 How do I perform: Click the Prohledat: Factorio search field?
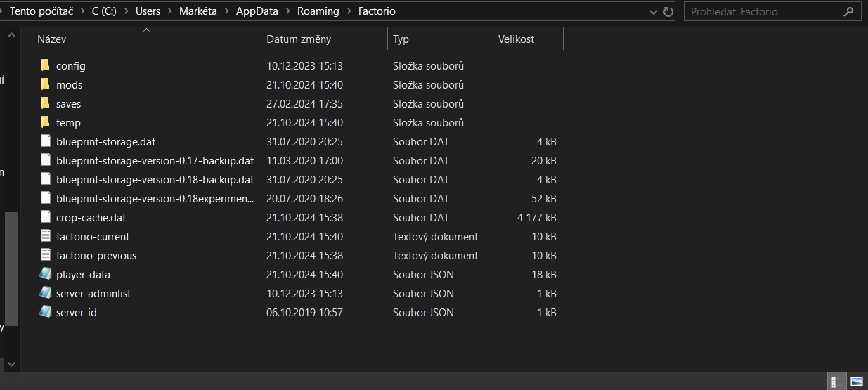[x=772, y=11]
